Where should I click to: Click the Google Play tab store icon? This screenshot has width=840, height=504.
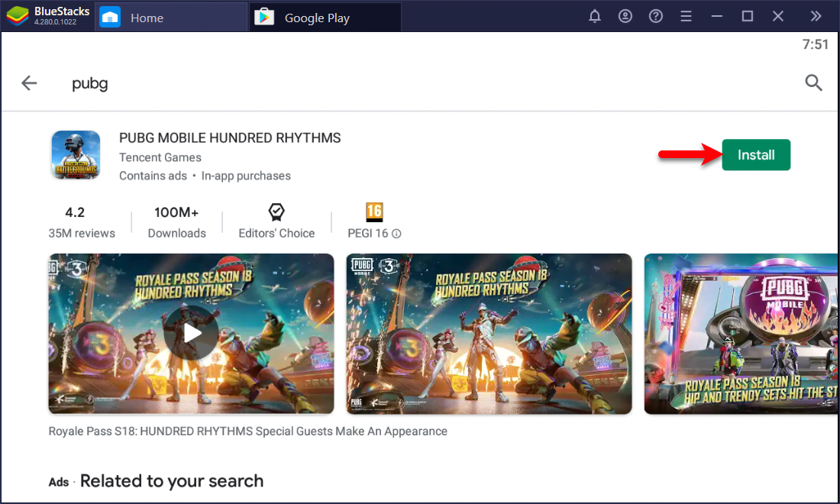(x=263, y=17)
